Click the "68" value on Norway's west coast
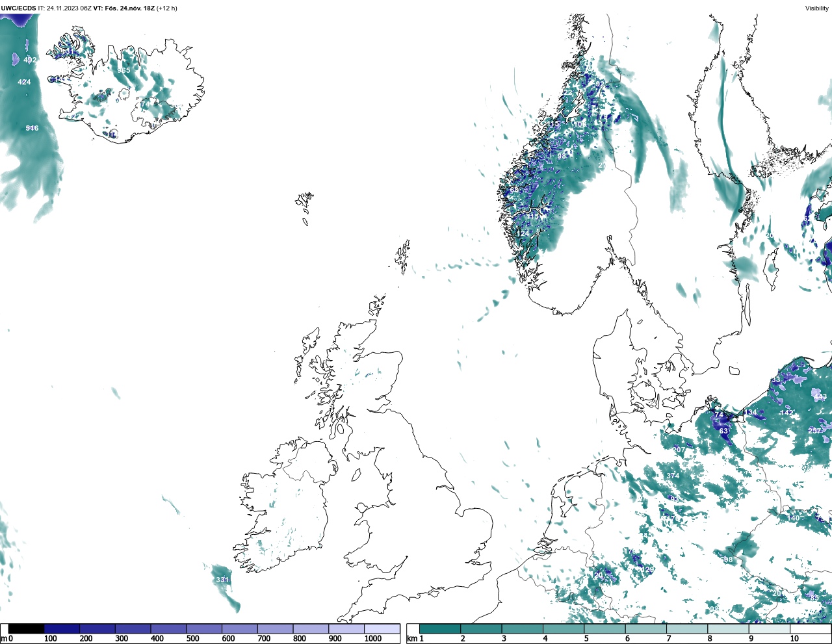This screenshot has height=644, width=832. pyautogui.click(x=514, y=190)
